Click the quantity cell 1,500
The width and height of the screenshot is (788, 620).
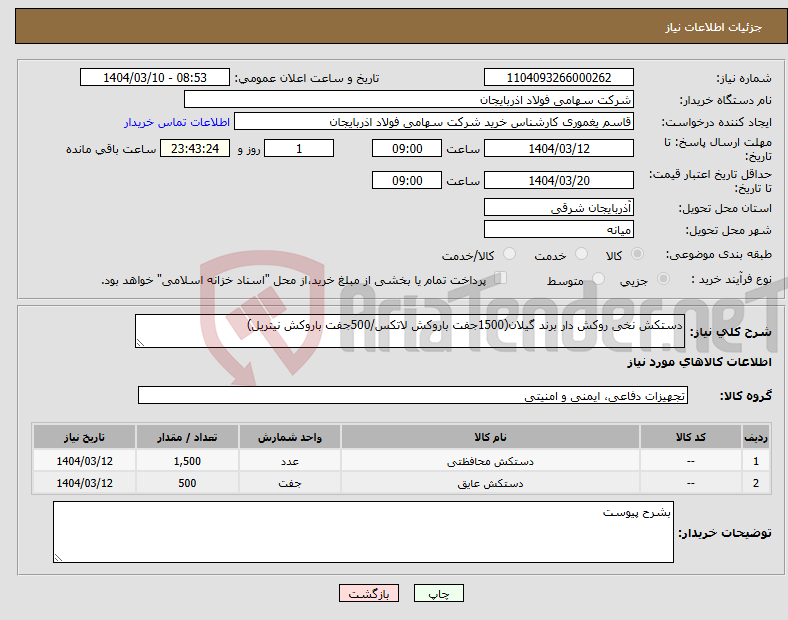click(x=187, y=461)
